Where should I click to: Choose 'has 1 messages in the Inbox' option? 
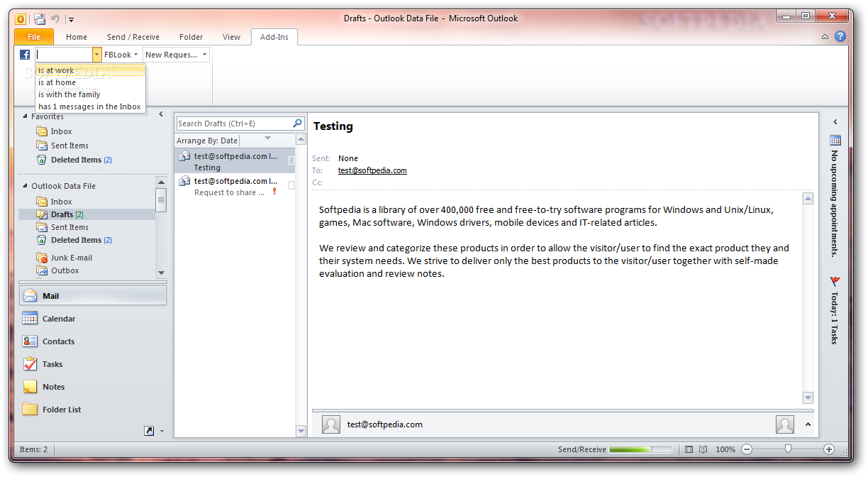click(x=90, y=106)
